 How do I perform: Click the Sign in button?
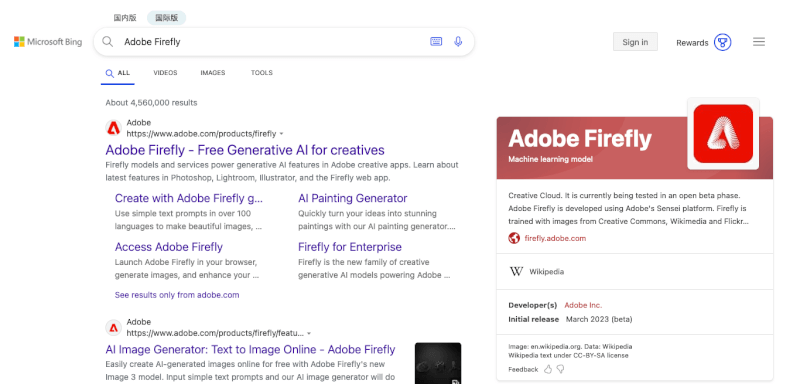(635, 42)
